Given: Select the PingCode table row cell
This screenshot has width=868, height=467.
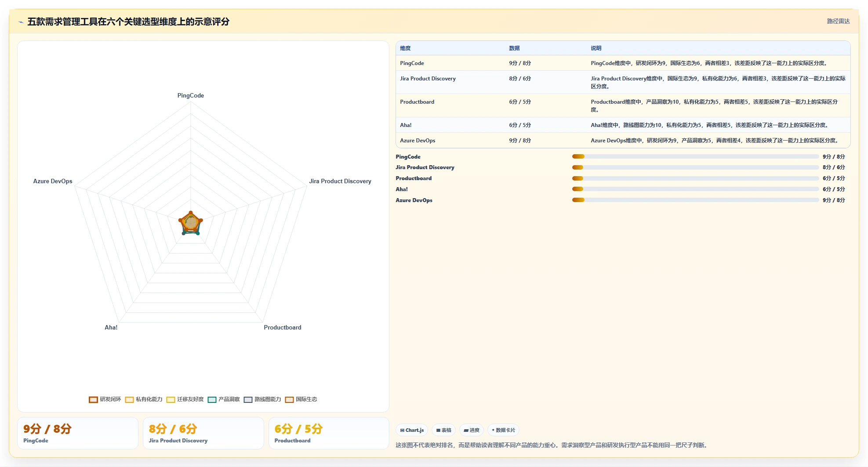Looking at the screenshot, I should (412, 63).
